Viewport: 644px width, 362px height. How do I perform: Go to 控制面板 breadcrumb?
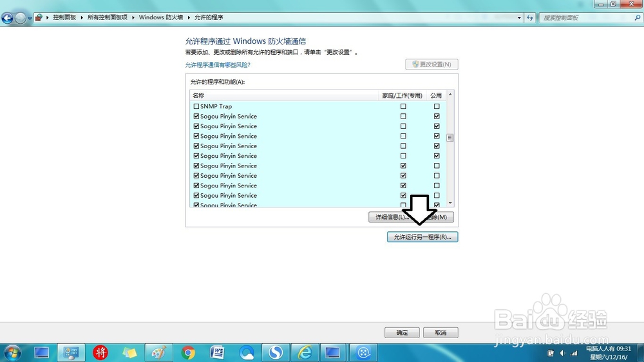pos(64,17)
